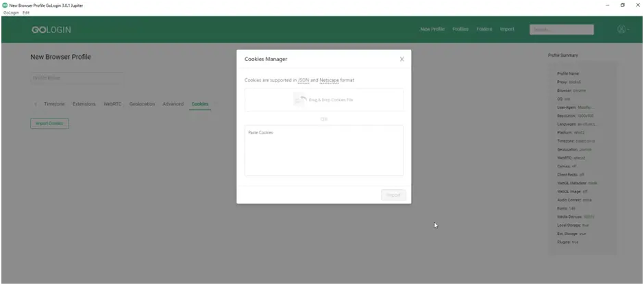644x285 pixels.
Task: Switch to the Geolocation tab
Action: (142, 104)
